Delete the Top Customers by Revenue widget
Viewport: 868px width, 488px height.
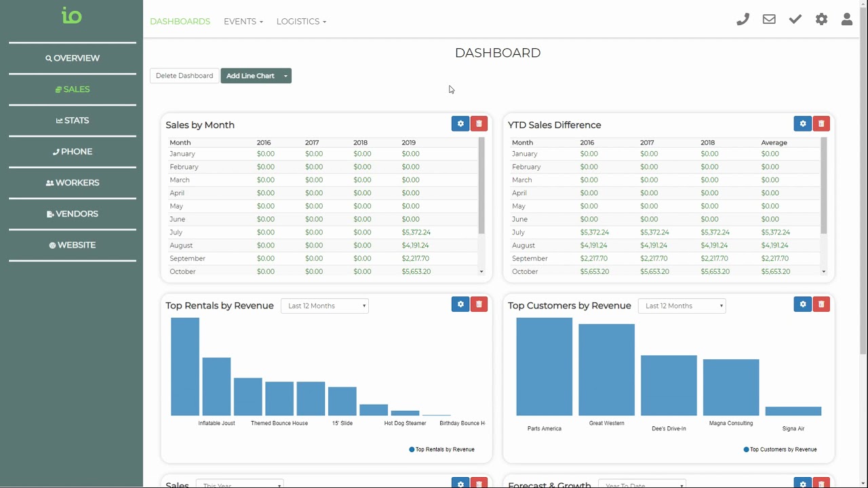(821, 304)
